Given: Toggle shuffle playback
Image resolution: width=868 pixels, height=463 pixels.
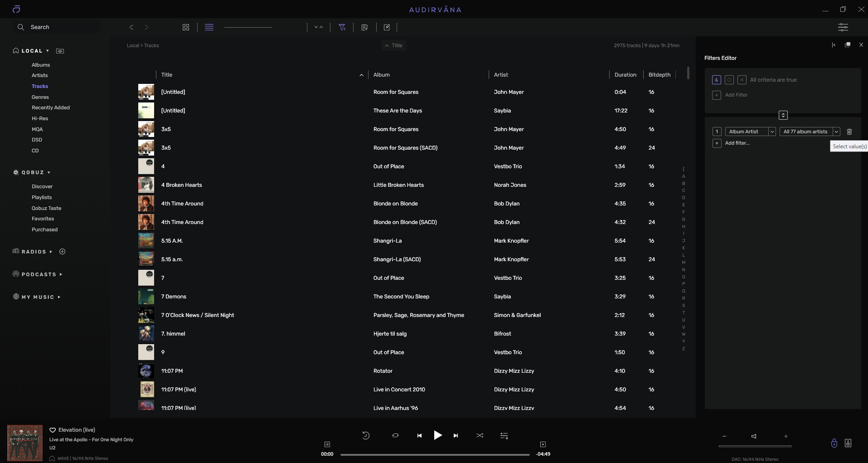Looking at the screenshot, I should tap(480, 435).
